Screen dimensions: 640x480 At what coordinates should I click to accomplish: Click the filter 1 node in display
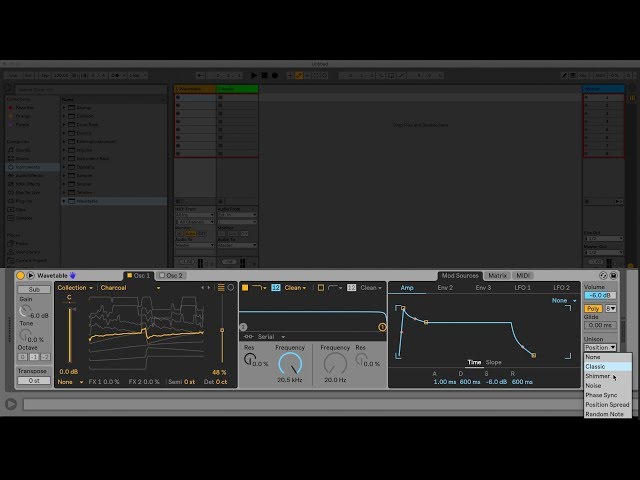(382, 327)
